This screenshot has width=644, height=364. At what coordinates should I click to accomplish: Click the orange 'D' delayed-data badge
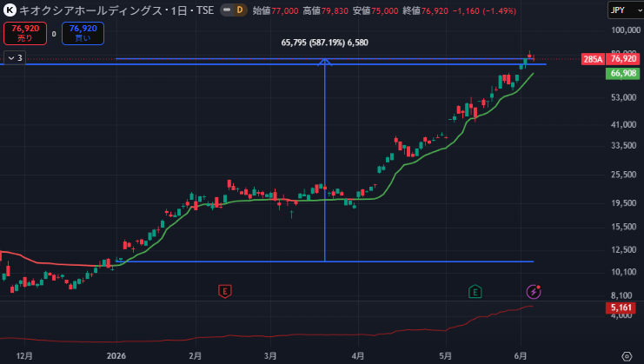240,10
